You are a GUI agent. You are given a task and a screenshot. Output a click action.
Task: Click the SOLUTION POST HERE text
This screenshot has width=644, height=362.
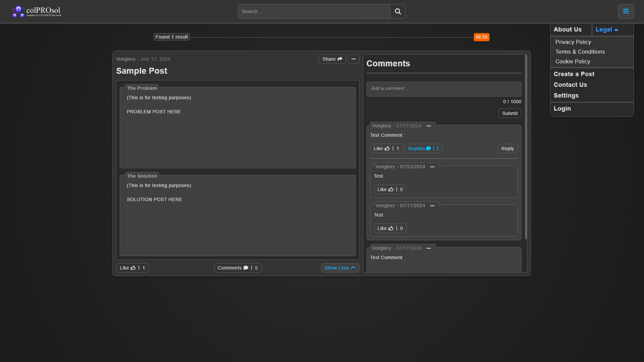tap(154, 199)
